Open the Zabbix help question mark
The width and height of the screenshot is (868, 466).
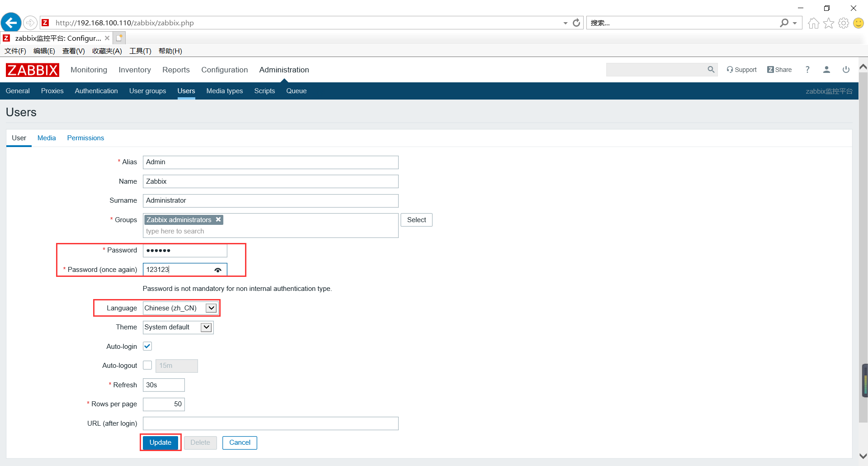point(807,70)
